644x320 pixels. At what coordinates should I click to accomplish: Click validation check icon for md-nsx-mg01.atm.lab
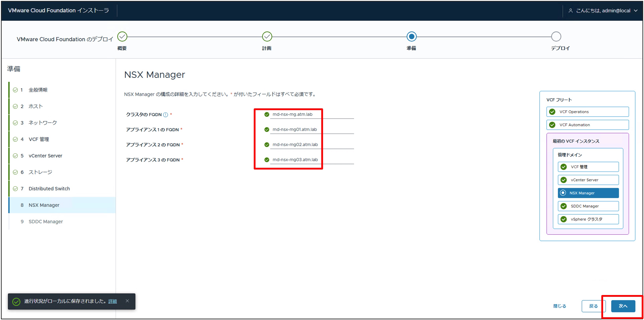tap(267, 130)
